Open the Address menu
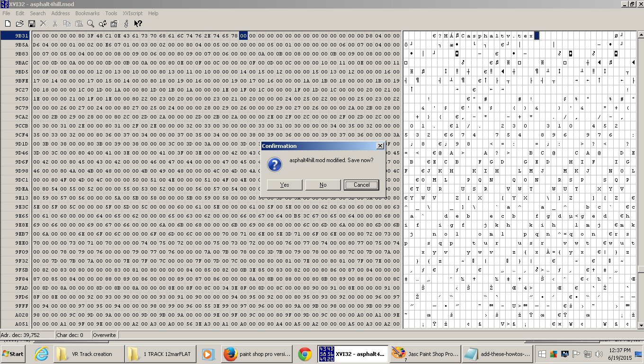644x364 pixels. [61, 13]
